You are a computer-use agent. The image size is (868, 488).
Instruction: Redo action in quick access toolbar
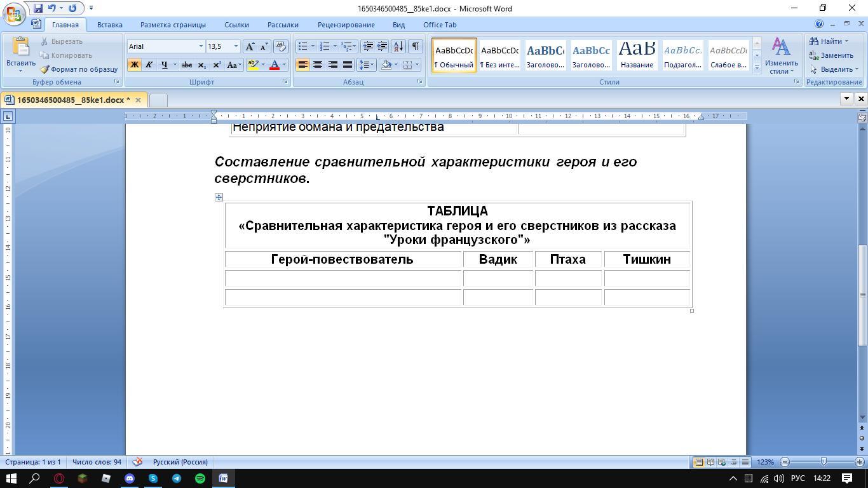[72, 8]
